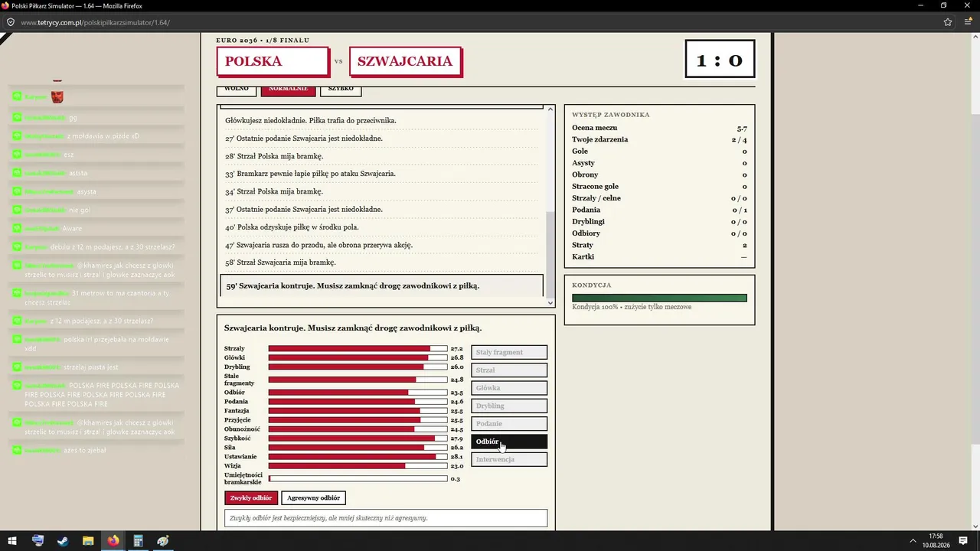Click the Strzały skill bar
Screen dimensions: 980x551
[x=358, y=349]
